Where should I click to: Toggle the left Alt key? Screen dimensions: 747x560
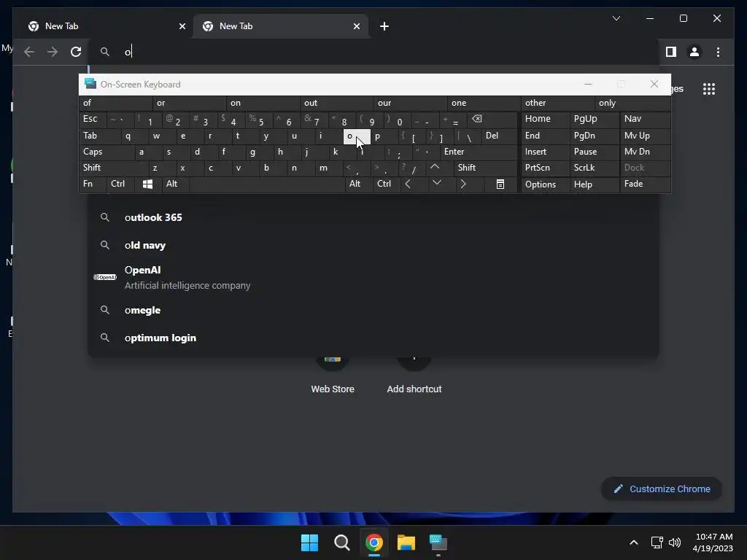175,184
